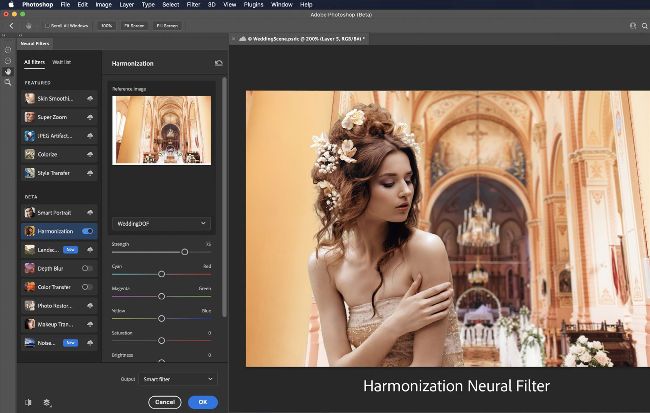Enable the Depth Blur filter toggle

(87, 268)
